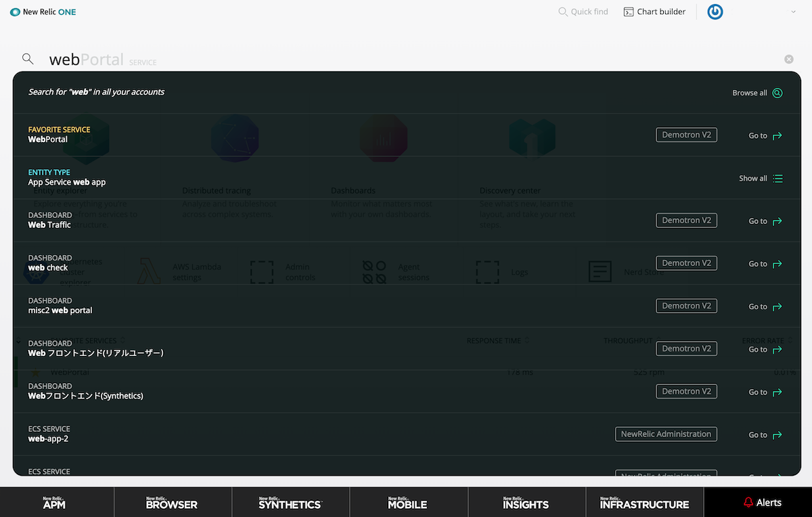Select App Service web app entity type
This screenshot has width=812, height=517.
point(407,177)
